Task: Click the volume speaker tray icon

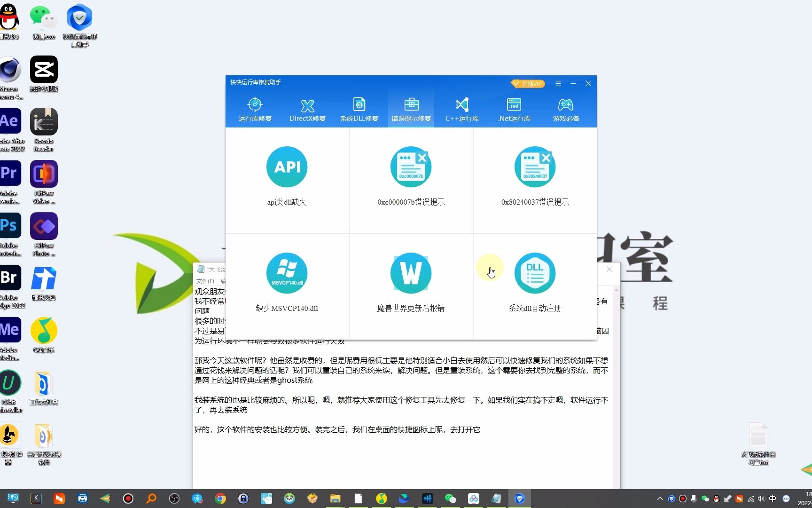Action: [x=761, y=499]
